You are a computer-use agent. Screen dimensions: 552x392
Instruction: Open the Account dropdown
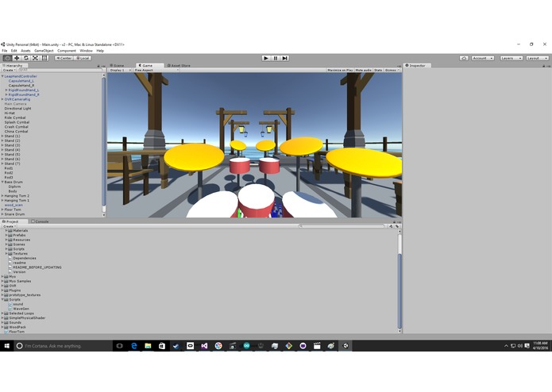(x=483, y=58)
